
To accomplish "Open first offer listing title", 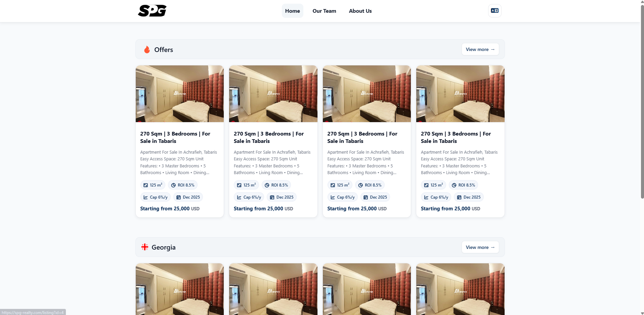I will (x=175, y=137).
